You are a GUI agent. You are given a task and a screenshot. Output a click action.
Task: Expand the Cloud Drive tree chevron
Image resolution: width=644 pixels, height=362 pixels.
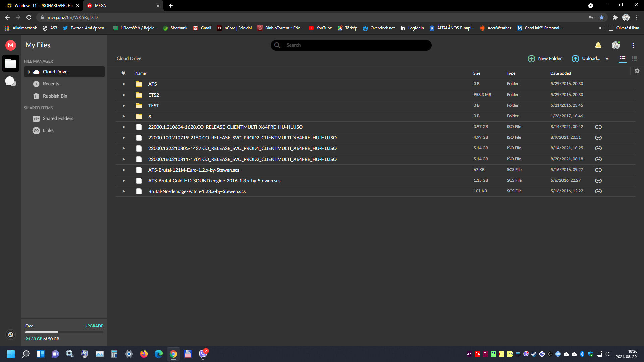[29, 72]
